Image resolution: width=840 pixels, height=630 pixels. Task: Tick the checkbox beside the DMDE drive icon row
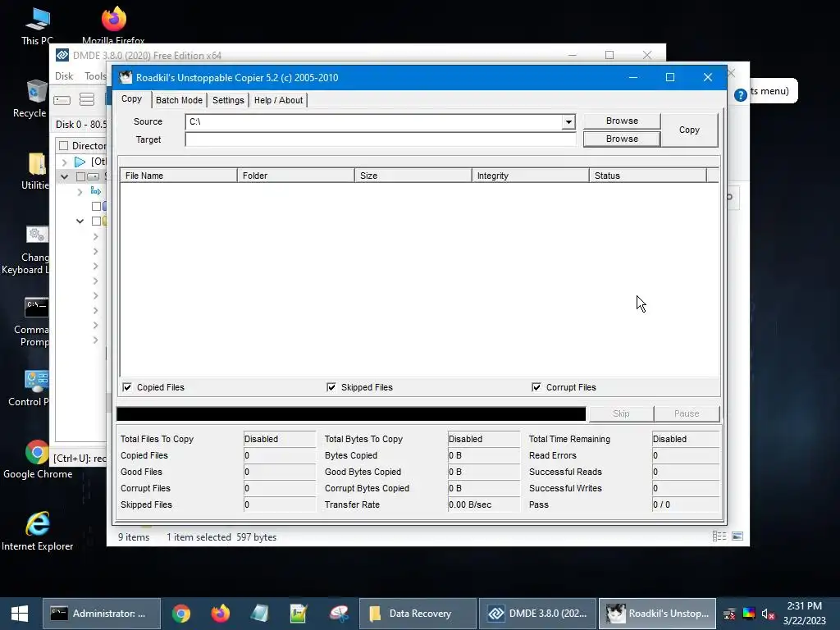pyautogui.click(x=81, y=176)
